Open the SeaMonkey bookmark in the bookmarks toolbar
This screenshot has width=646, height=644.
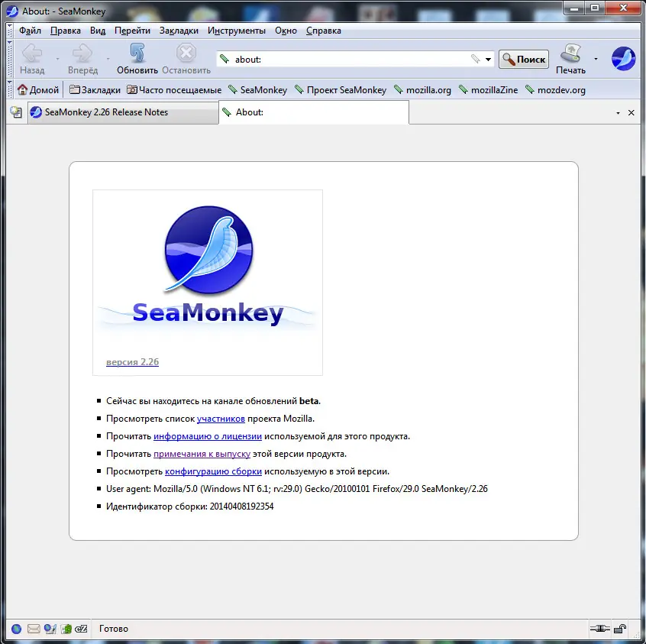coord(258,90)
